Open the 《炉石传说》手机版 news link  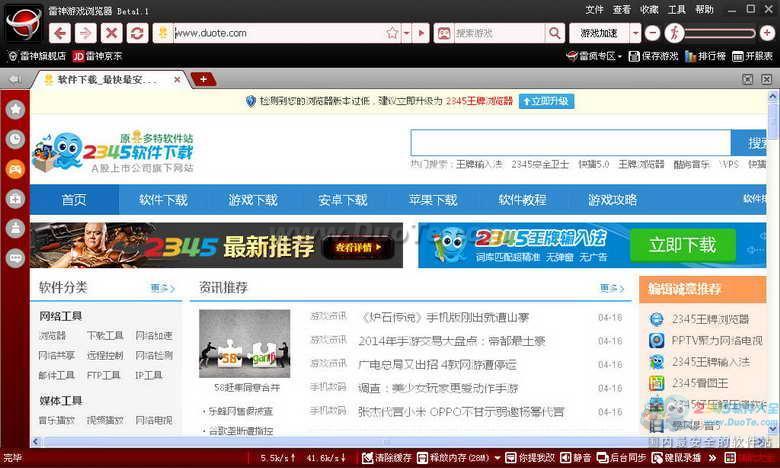444,317
